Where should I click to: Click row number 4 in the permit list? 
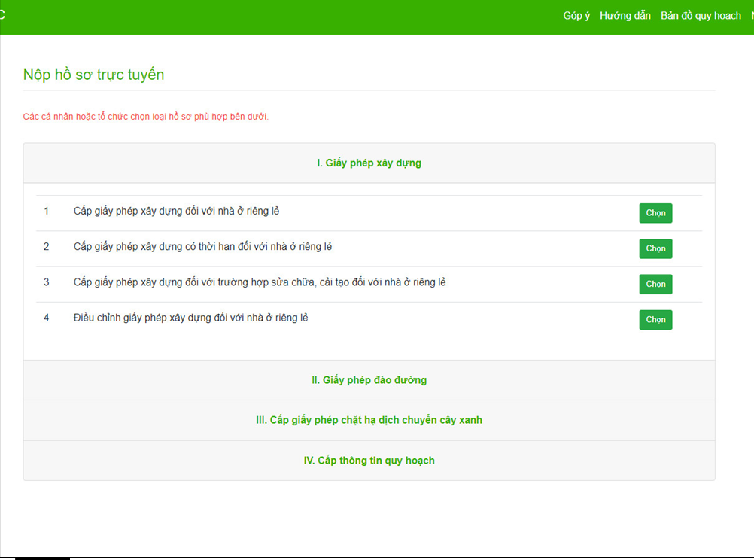(47, 318)
